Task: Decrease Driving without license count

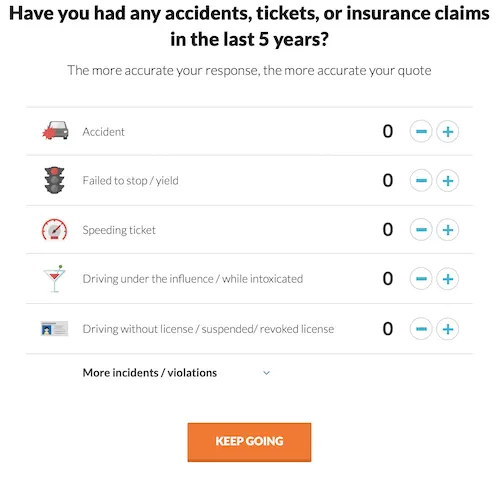Action: click(x=421, y=329)
